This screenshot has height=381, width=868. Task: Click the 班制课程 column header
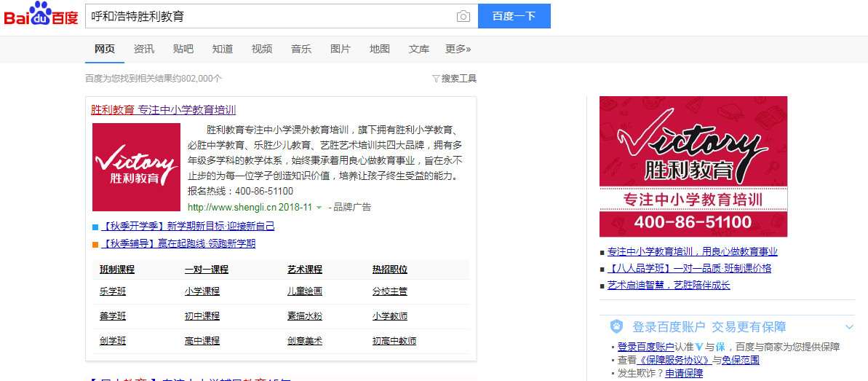tap(117, 270)
